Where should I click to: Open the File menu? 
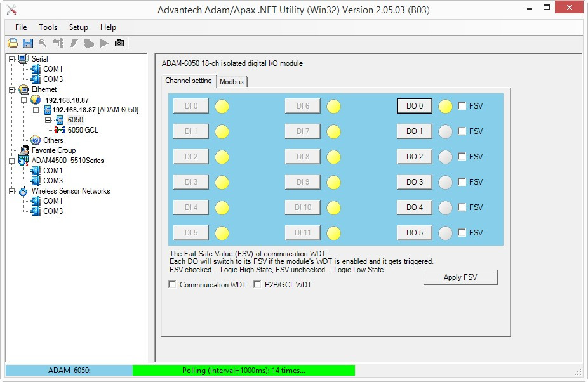click(21, 27)
